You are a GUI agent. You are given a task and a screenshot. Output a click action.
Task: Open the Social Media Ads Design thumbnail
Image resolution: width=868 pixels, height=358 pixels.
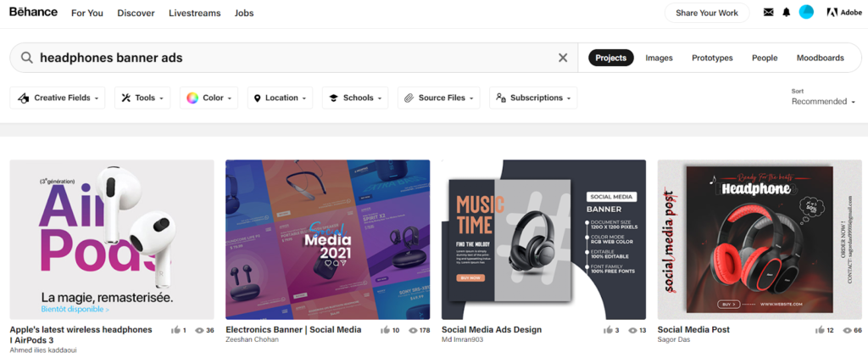[543, 240]
